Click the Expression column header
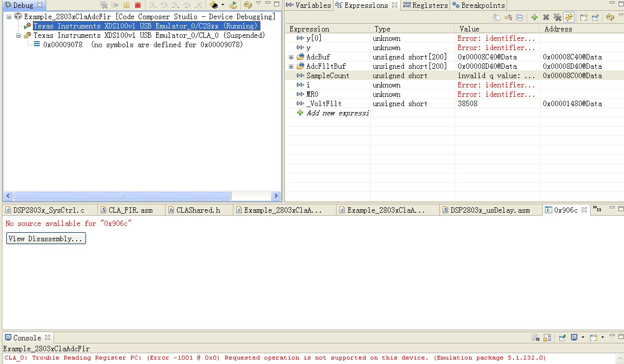The height and width of the screenshot is (364, 624). point(328,29)
